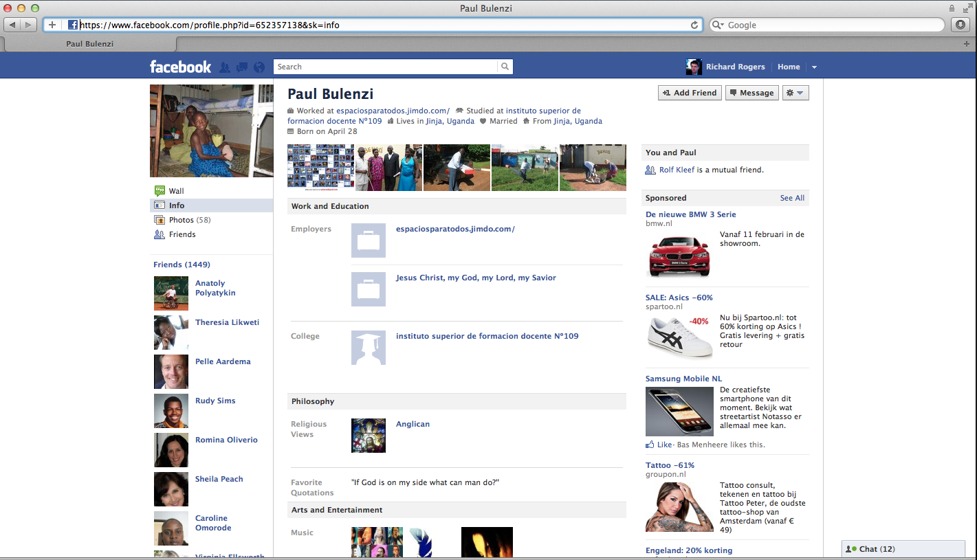Image resolution: width=977 pixels, height=560 pixels.
Task: Open the friend requests icon in Facebook header
Action: click(x=225, y=67)
